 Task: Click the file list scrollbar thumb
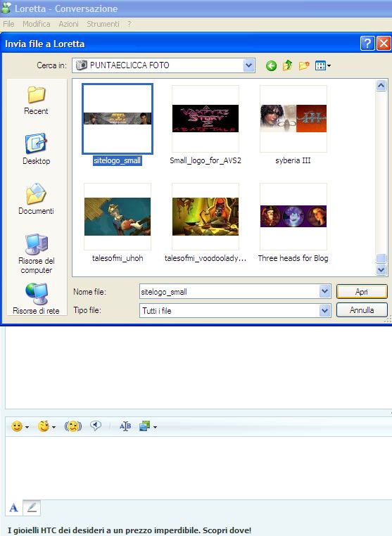point(381,258)
